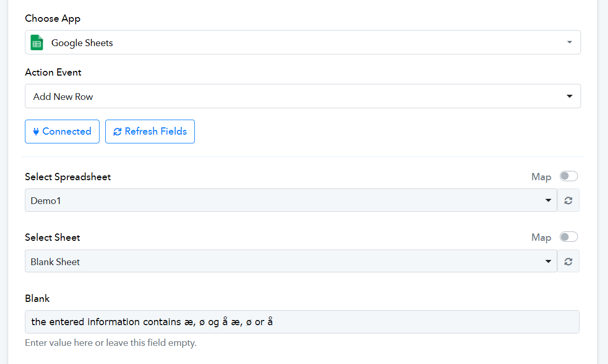The image size is (608, 364).
Task: Click into the Blank value input field
Action: (302, 322)
